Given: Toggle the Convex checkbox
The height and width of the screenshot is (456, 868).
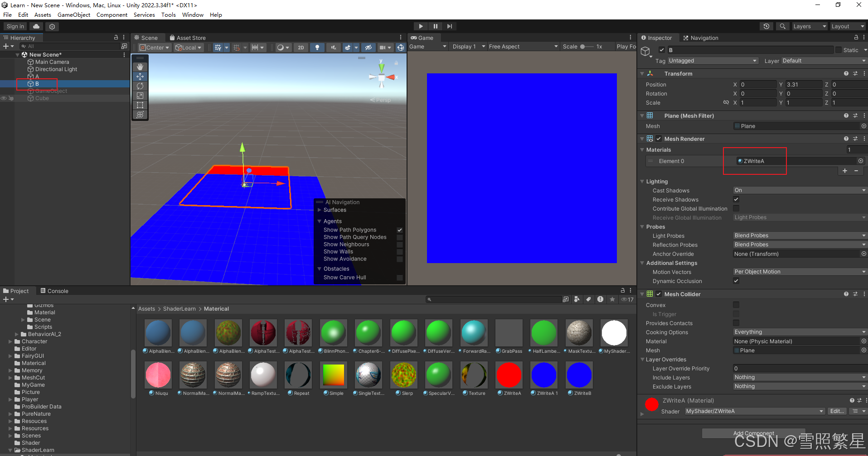Looking at the screenshot, I should [736, 305].
